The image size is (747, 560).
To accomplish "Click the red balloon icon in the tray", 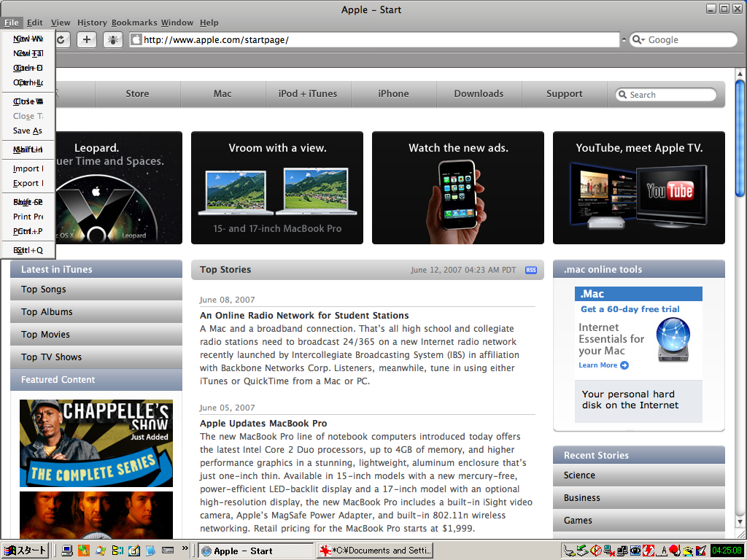I will [x=675, y=551].
